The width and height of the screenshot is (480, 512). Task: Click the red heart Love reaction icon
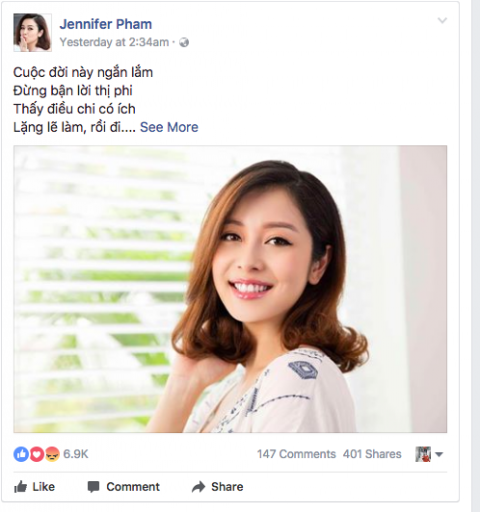point(37,454)
